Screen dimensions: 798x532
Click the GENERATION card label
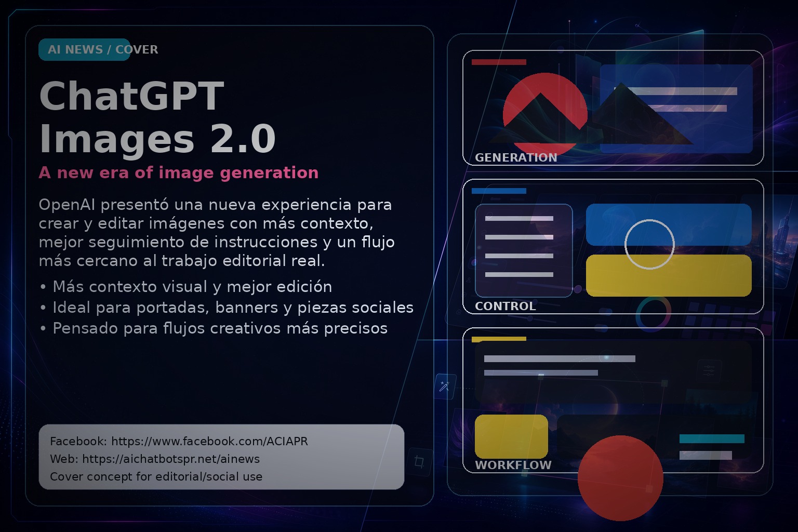click(516, 157)
